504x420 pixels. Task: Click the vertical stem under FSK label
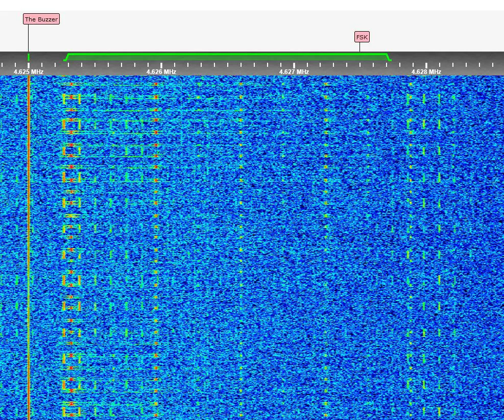click(359, 47)
